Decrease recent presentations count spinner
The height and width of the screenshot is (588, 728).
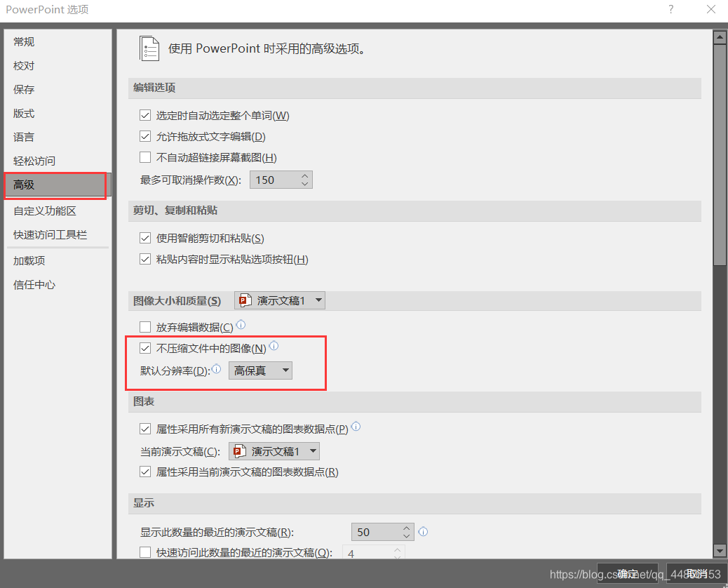406,535
